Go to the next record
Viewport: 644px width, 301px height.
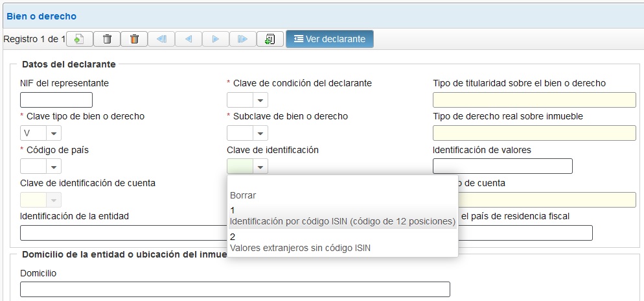click(x=216, y=39)
